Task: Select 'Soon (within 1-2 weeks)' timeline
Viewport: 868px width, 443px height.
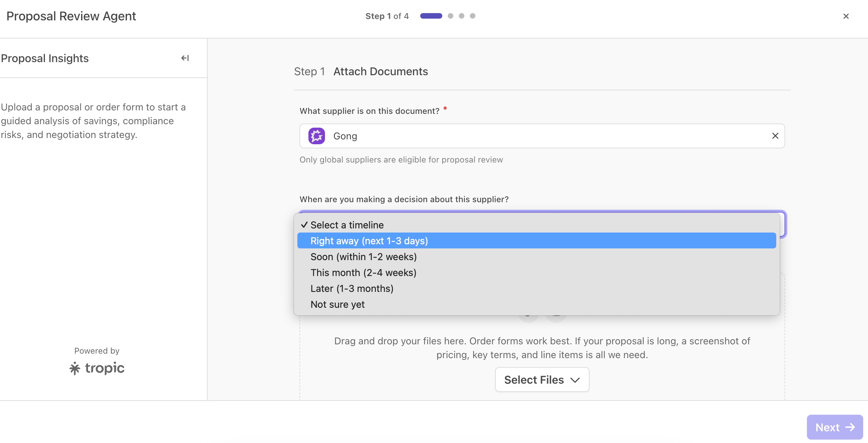Action: point(363,257)
